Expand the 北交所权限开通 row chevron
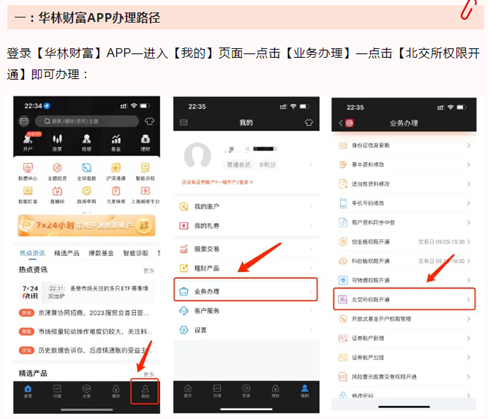The height and width of the screenshot is (419, 490). coord(468,299)
